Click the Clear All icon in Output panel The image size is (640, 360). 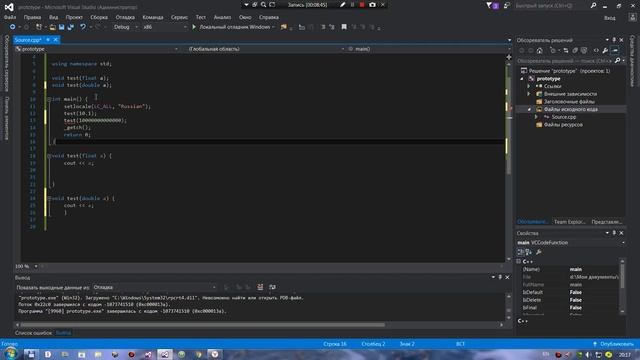[260, 287]
